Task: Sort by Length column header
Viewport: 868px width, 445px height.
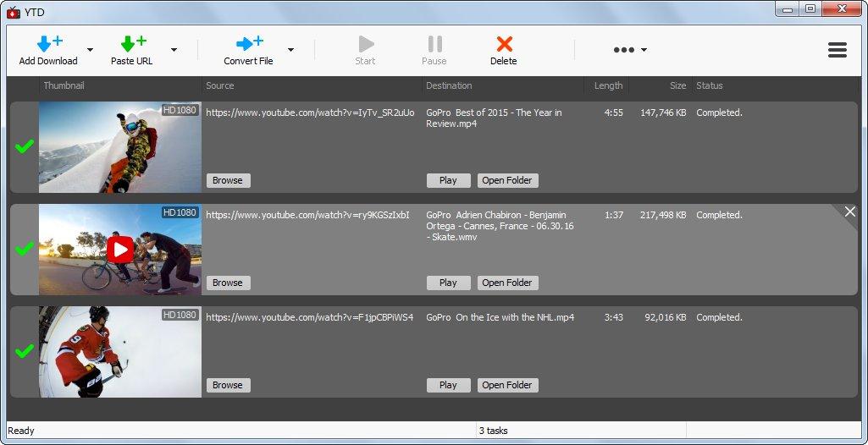Action: [x=608, y=85]
